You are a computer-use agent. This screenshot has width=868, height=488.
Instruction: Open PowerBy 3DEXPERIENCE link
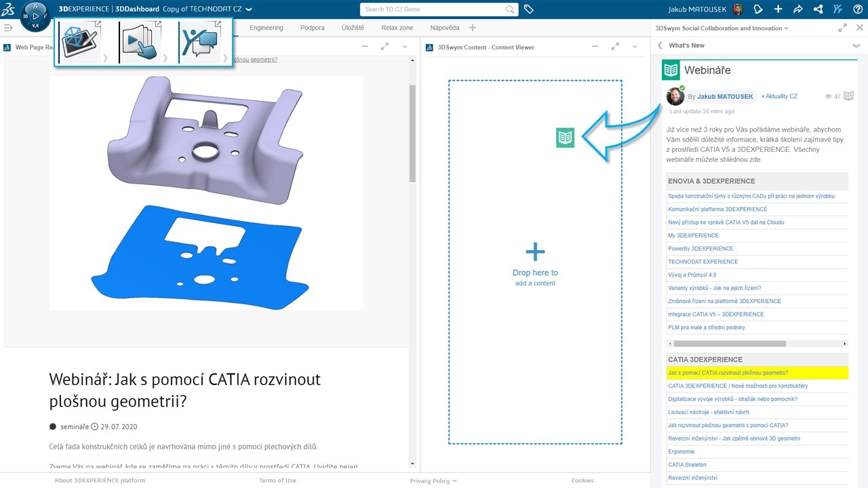[x=701, y=249]
